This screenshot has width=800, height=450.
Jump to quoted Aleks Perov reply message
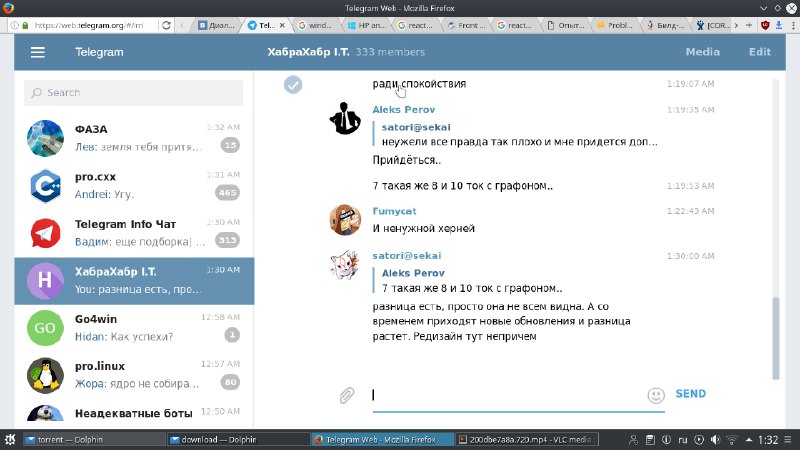tap(468, 281)
